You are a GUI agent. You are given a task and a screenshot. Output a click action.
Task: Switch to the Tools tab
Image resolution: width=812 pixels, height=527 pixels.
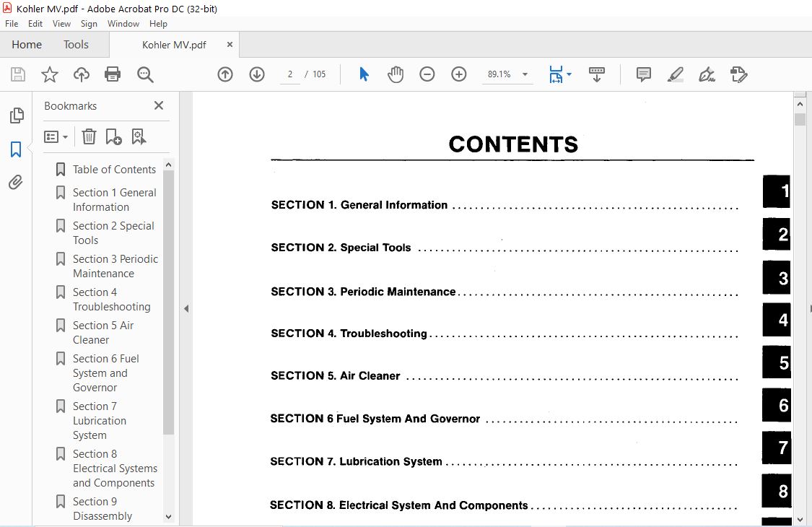76,45
